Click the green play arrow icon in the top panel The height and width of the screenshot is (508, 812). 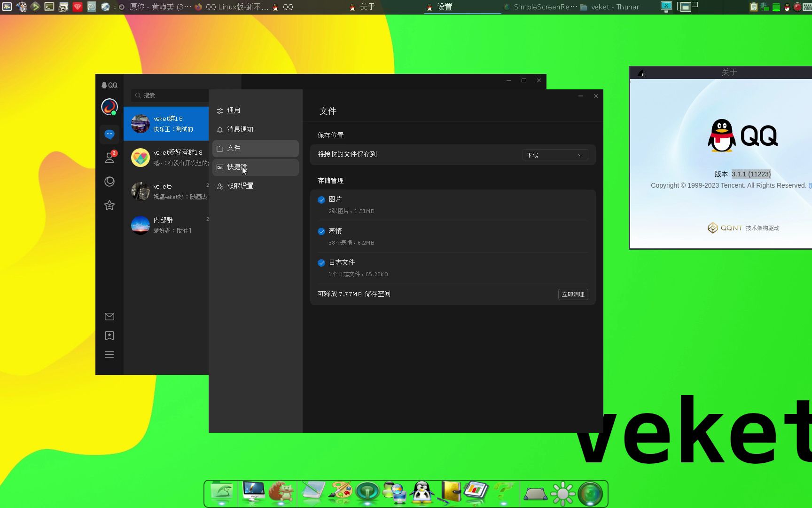[35, 7]
